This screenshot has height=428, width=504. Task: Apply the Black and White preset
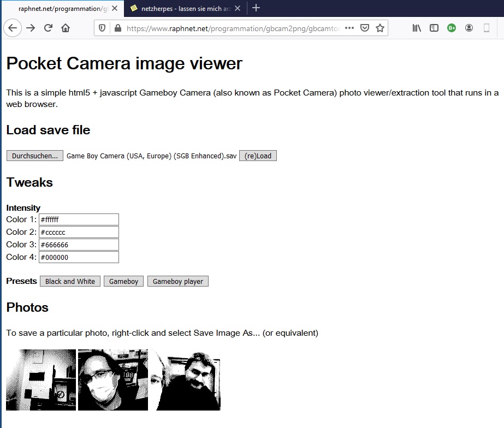pos(70,281)
